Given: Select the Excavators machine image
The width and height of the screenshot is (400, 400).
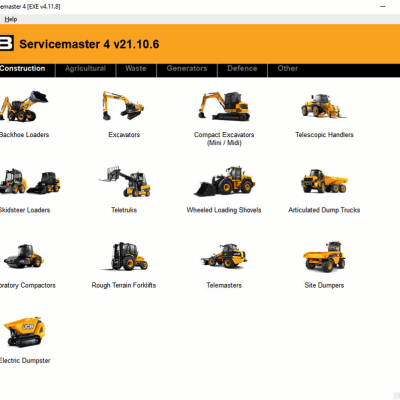Looking at the screenshot, I should click(x=123, y=105).
